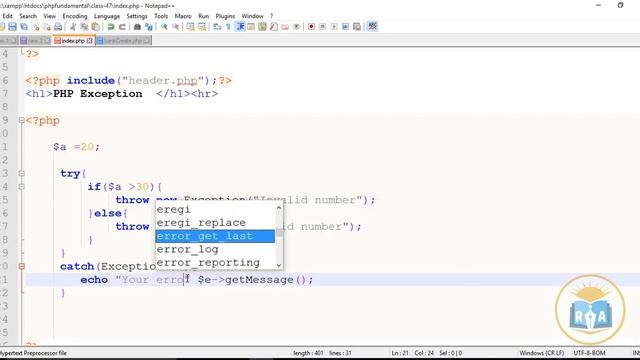The height and width of the screenshot is (360, 640).
Task: Toggle spell check ABC icon
Action: coord(372,27)
